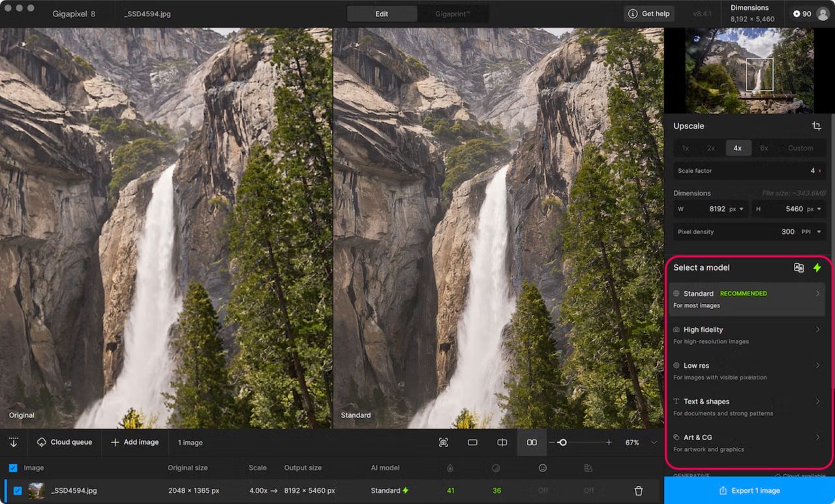This screenshot has width=835, height=504.
Task: Delete _SSD4594.jpg with the trash icon
Action: [639, 490]
